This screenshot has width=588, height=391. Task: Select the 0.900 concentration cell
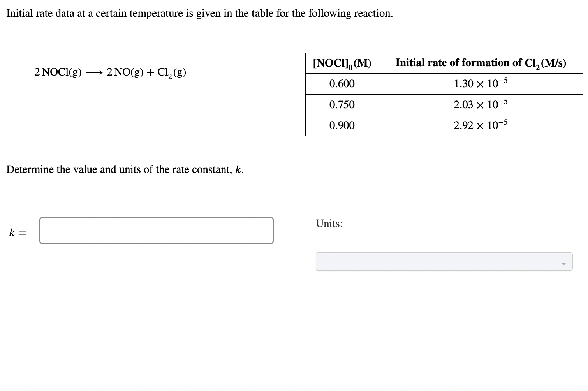tap(342, 125)
